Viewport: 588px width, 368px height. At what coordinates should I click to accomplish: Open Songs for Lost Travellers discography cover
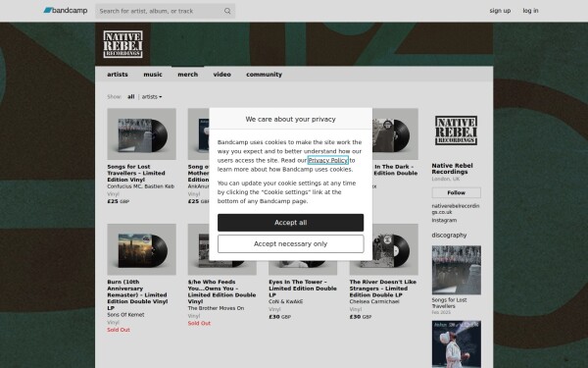click(x=456, y=270)
